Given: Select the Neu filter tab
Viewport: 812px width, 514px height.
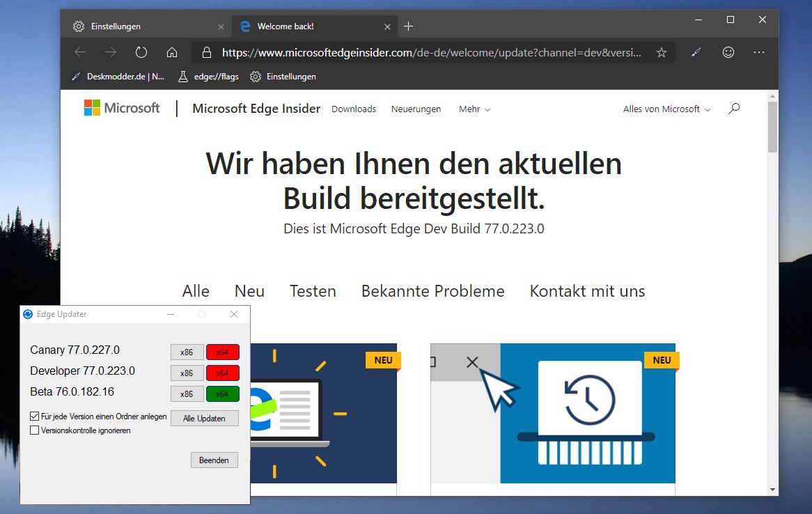Looking at the screenshot, I should [x=249, y=290].
